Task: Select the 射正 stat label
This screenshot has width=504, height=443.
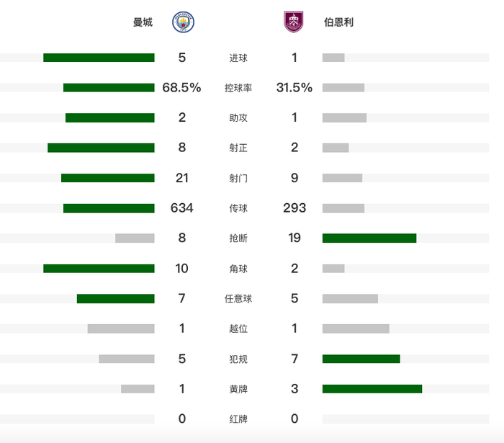Action: tap(238, 148)
